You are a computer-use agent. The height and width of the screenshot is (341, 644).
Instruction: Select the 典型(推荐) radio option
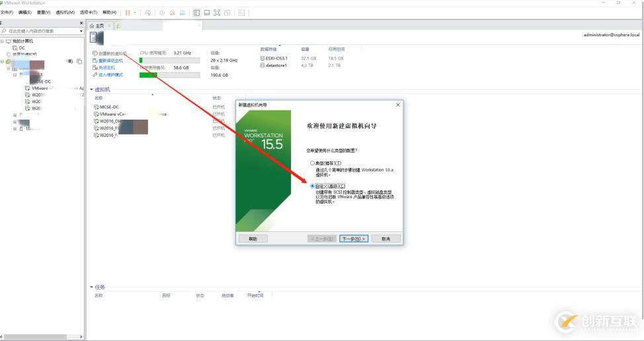(313, 163)
